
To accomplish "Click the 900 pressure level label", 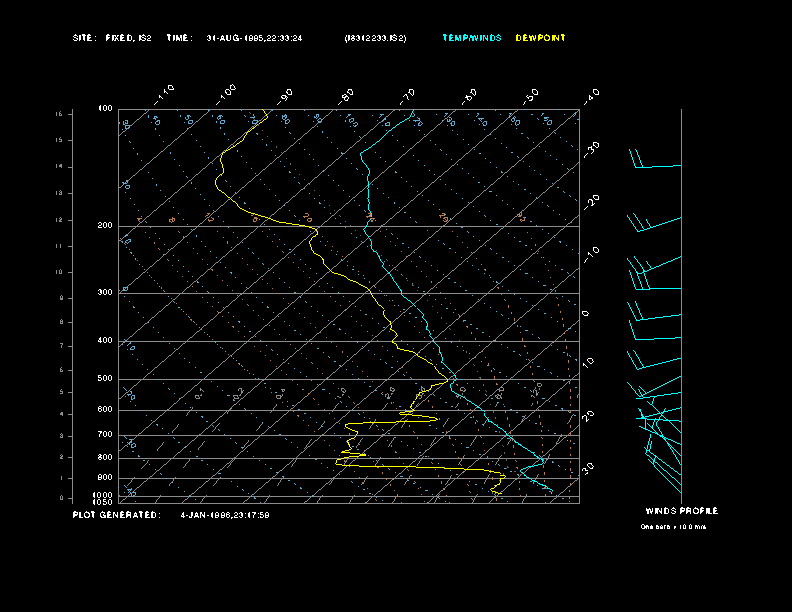I will [x=105, y=477].
